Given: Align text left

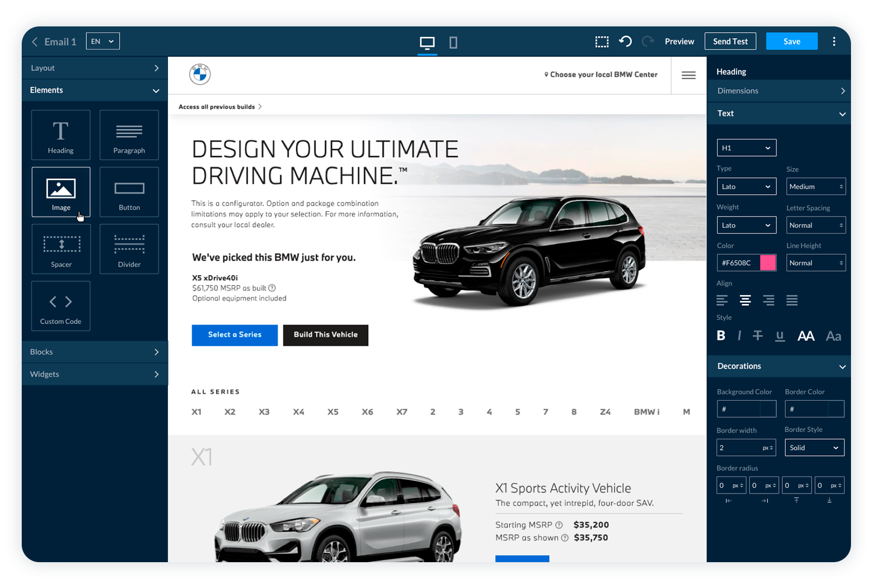Looking at the screenshot, I should (x=722, y=300).
